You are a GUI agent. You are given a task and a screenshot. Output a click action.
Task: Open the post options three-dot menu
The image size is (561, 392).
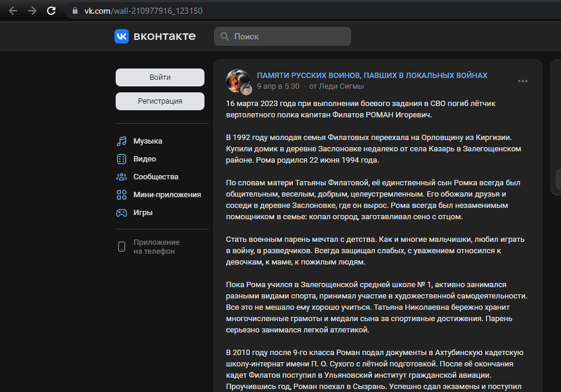point(523,81)
